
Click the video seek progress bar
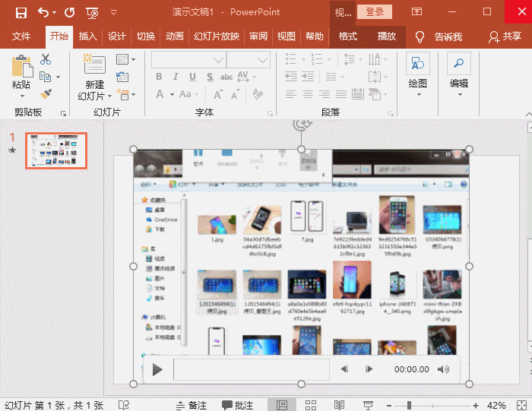click(251, 369)
